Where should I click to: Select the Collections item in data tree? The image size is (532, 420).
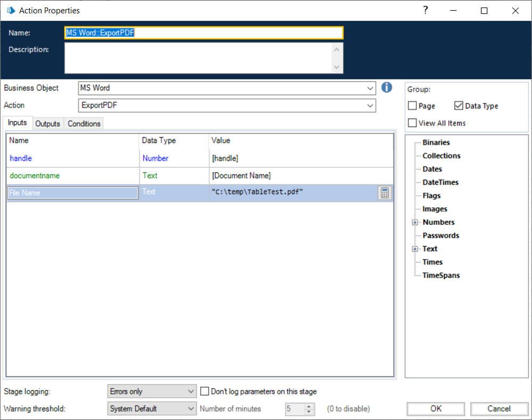(441, 156)
